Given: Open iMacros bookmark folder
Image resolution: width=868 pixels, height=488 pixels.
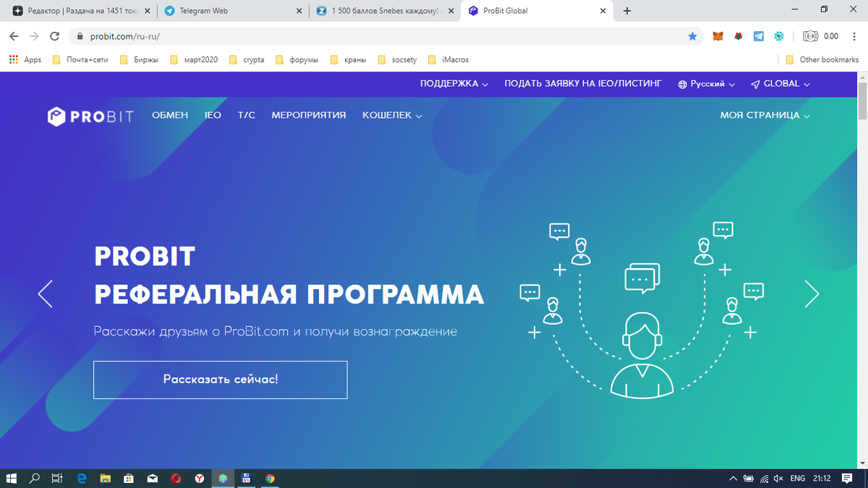Looking at the screenshot, I should pyautogui.click(x=448, y=59).
